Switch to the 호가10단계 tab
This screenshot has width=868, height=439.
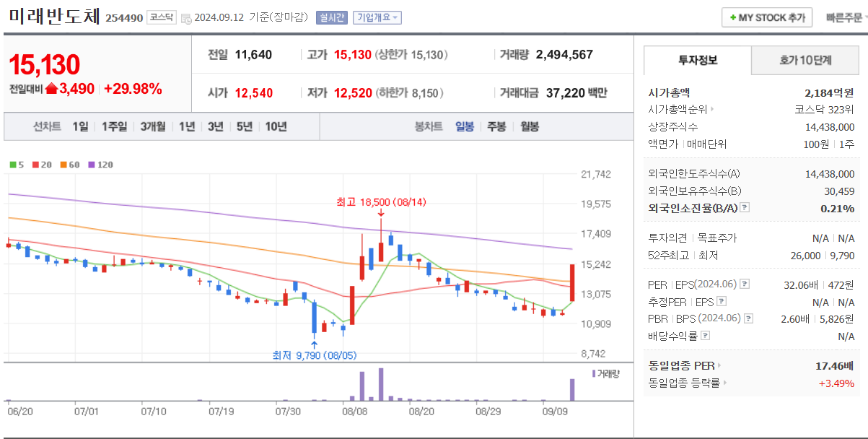click(x=805, y=60)
